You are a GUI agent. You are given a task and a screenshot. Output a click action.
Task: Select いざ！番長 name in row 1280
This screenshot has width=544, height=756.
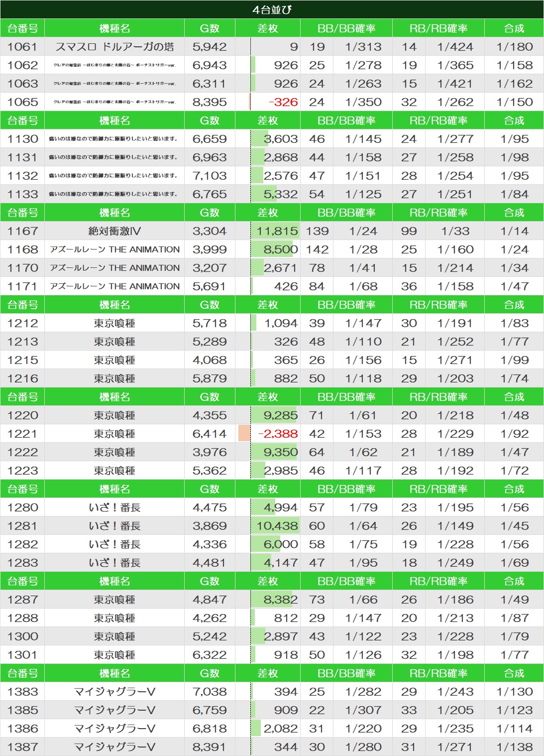(x=114, y=507)
